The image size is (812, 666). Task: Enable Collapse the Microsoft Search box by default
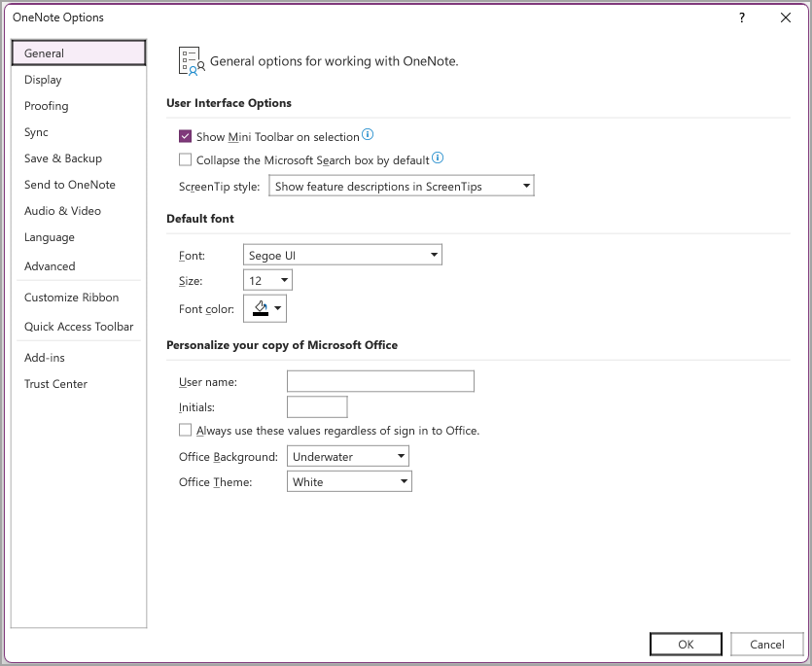point(185,158)
